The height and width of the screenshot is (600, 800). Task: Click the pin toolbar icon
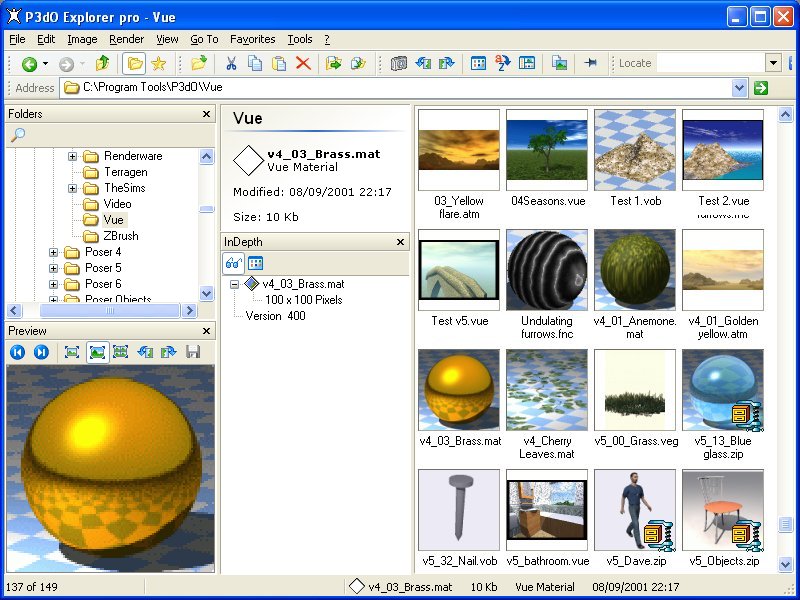[591, 63]
